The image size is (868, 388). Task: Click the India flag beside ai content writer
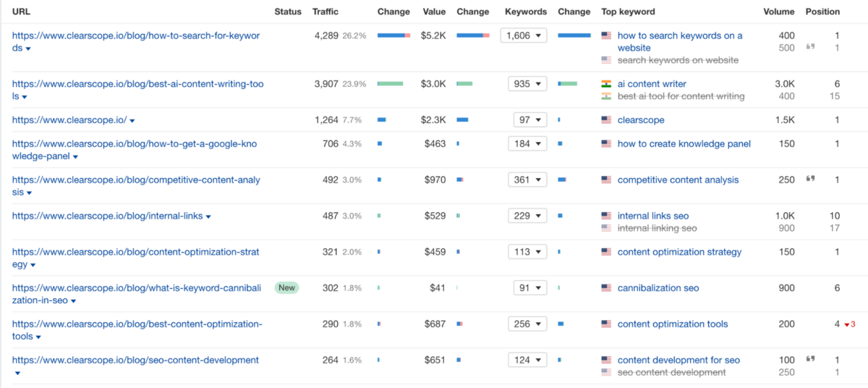point(606,84)
